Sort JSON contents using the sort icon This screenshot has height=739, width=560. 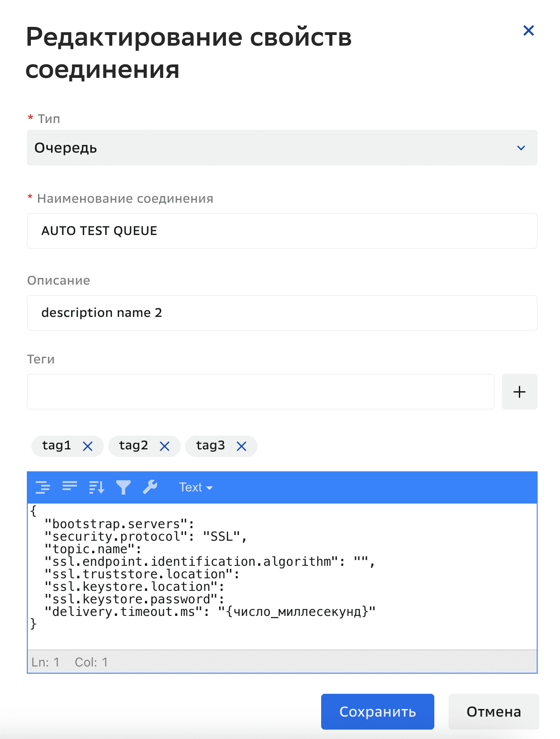tap(96, 487)
